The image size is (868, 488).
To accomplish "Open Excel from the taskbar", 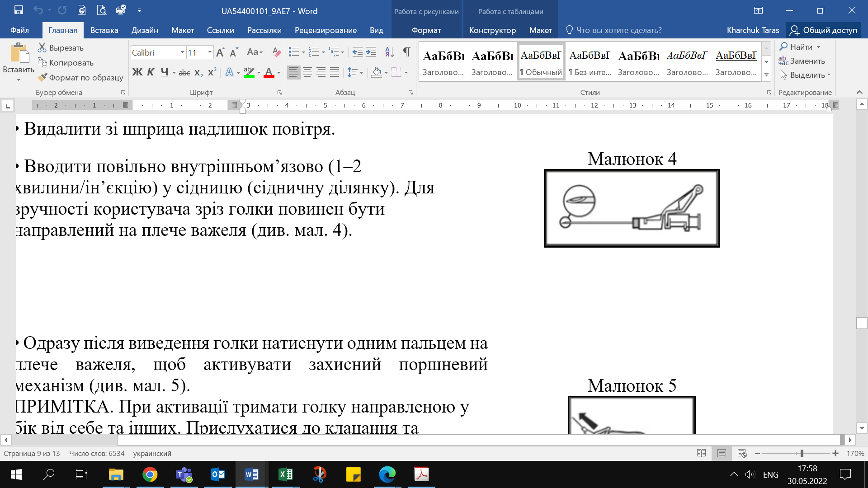I will click(x=286, y=474).
